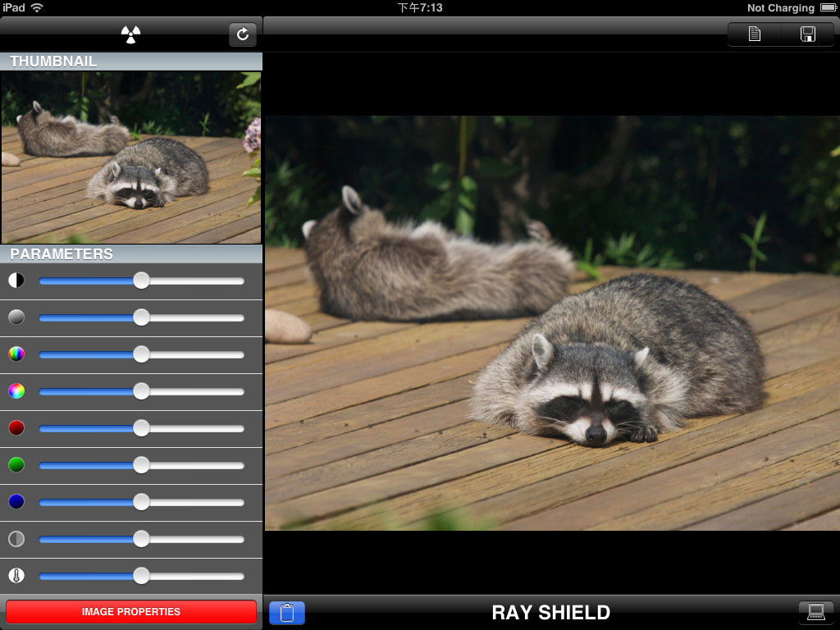Tap the main raccoon image preview

click(552, 323)
